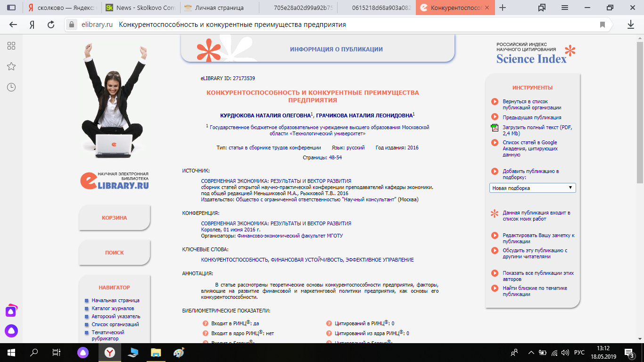
Task: Click the page's vertical scrollbar thumb
Action: pyautogui.click(x=640, y=112)
